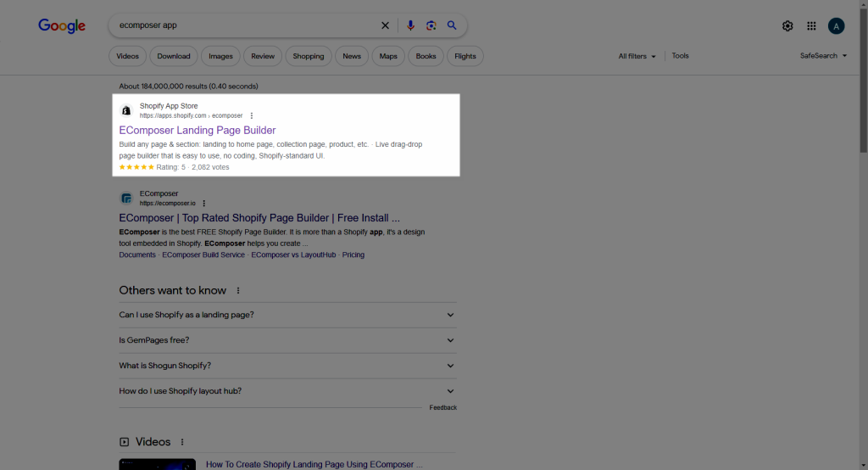
Task: Select the Maps filter chip
Action: (x=388, y=56)
